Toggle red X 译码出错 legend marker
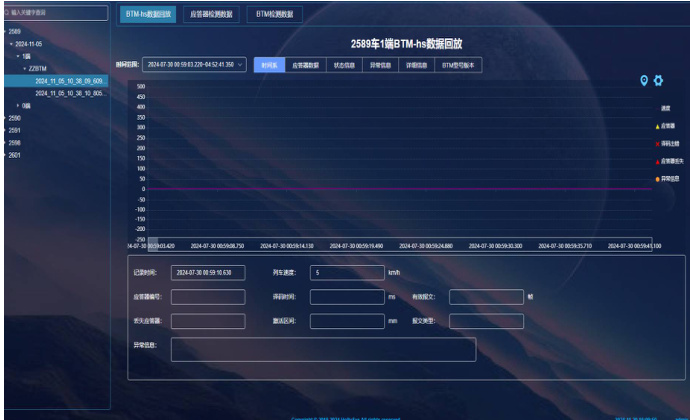This screenshot has height=420, width=690. click(657, 143)
